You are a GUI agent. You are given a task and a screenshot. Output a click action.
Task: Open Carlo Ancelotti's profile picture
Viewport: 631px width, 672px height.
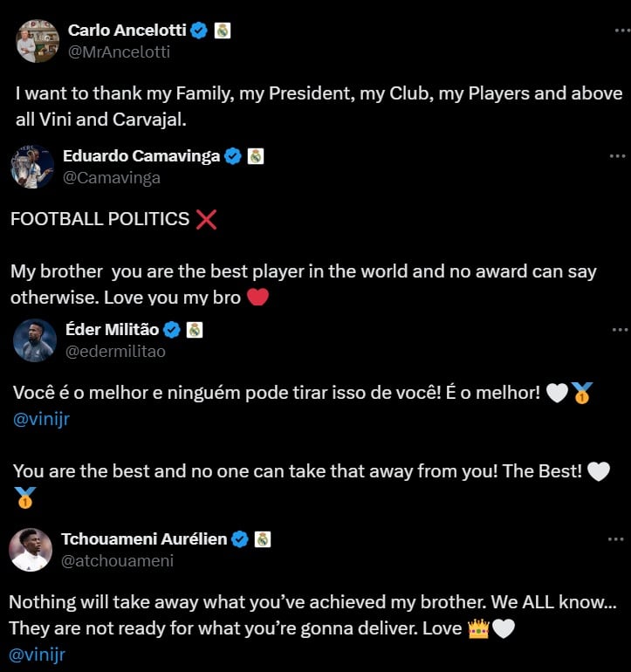38,41
